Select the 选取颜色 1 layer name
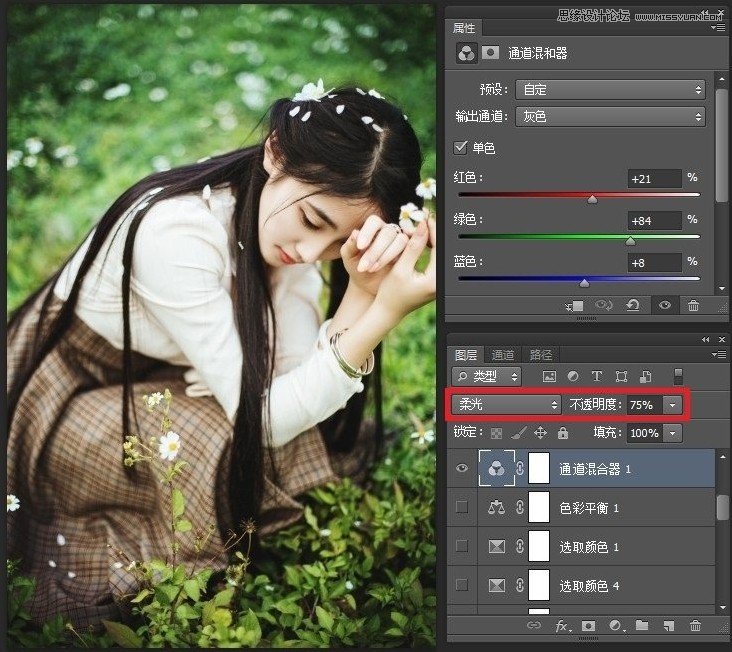 (x=589, y=547)
